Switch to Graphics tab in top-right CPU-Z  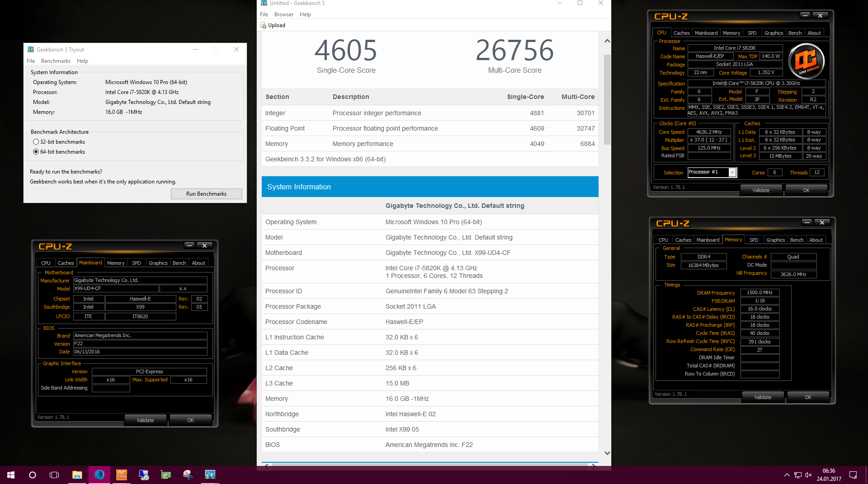[x=774, y=33]
